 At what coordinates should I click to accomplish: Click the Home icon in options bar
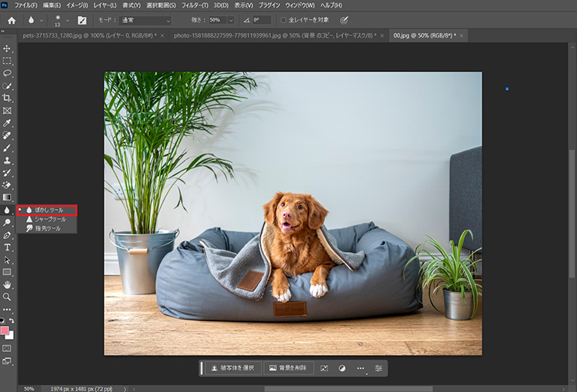click(x=12, y=21)
